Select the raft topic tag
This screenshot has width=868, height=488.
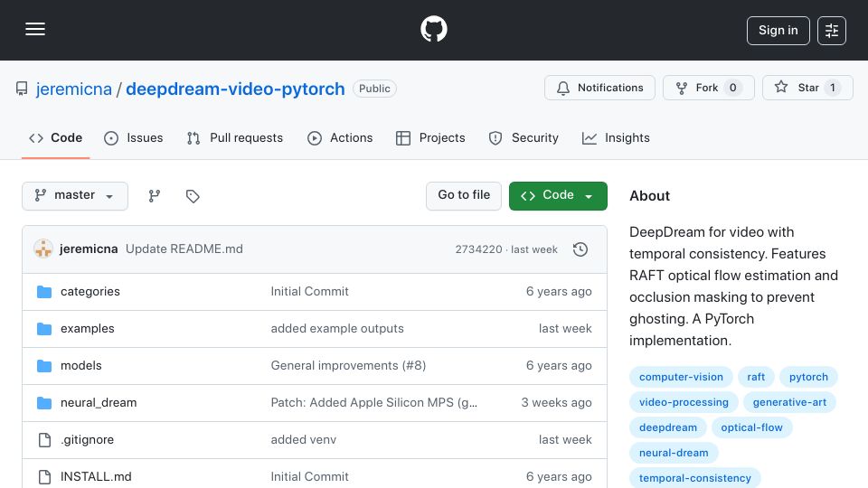[x=756, y=377]
